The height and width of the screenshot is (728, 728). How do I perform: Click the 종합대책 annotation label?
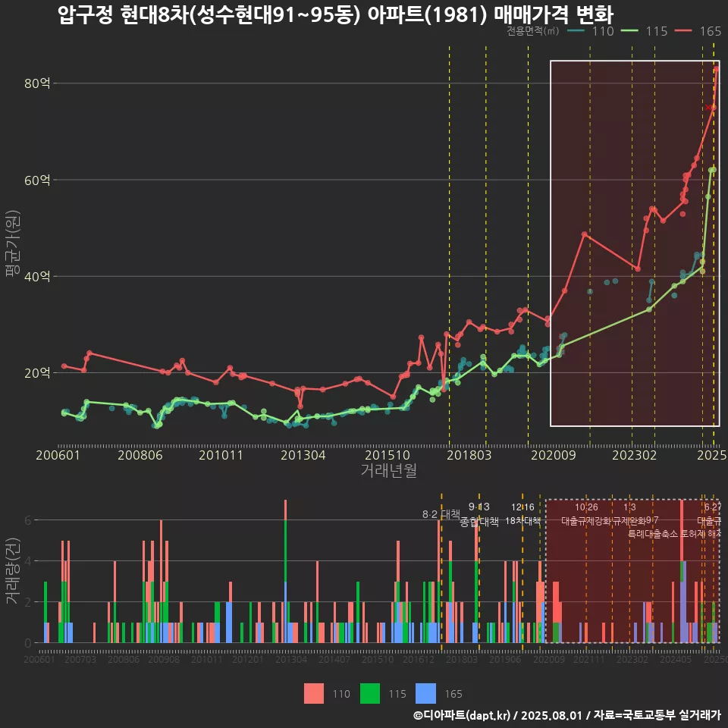479,522
